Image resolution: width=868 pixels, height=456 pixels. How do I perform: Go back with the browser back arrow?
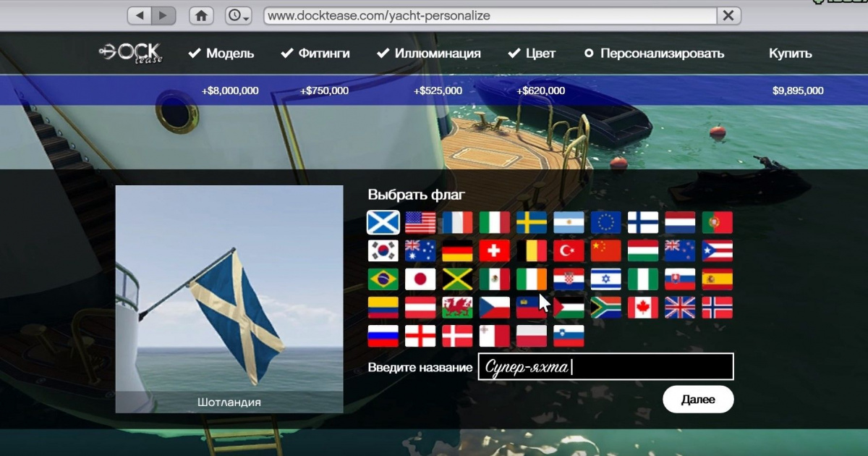140,15
